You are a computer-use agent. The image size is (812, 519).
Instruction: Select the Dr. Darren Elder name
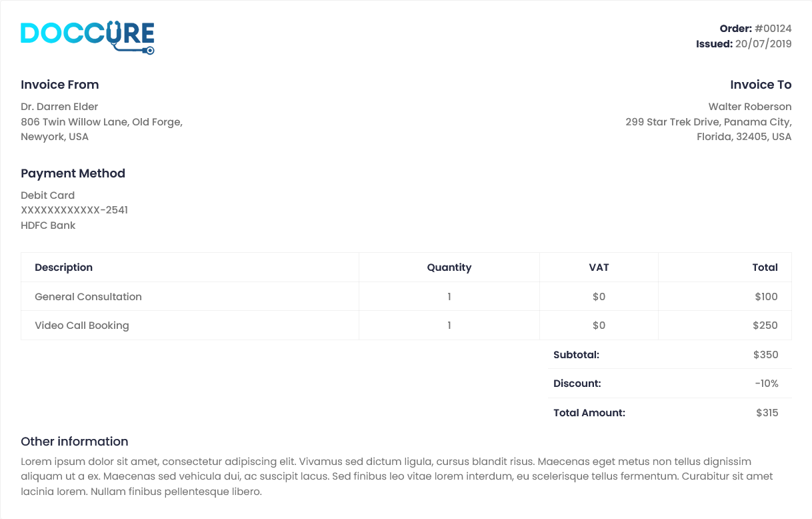point(59,107)
